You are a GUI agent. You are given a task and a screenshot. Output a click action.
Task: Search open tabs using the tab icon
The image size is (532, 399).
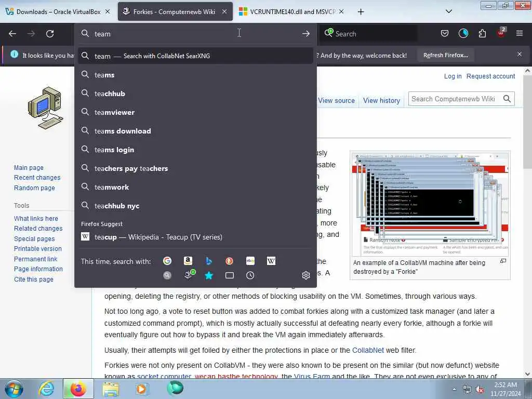click(229, 275)
